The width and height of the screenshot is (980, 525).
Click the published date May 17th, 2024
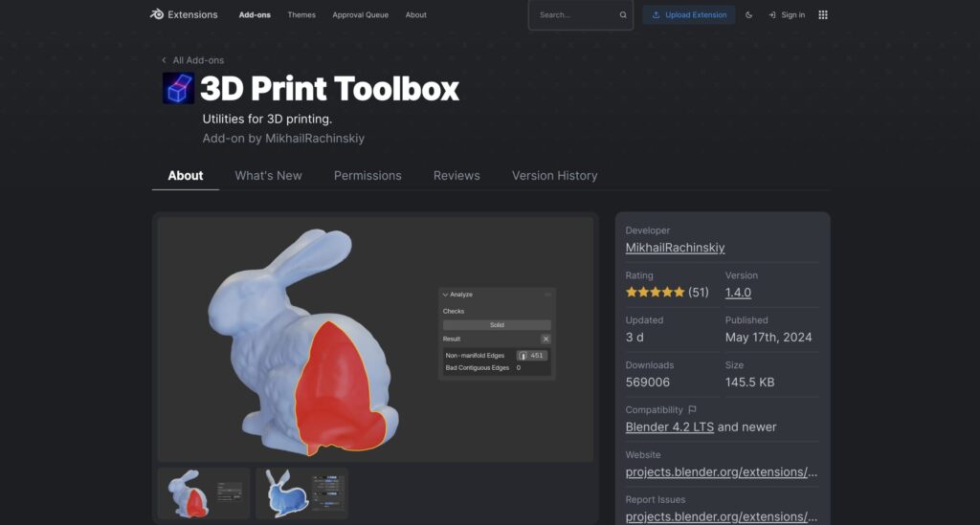pyautogui.click(x=768, y=338)
